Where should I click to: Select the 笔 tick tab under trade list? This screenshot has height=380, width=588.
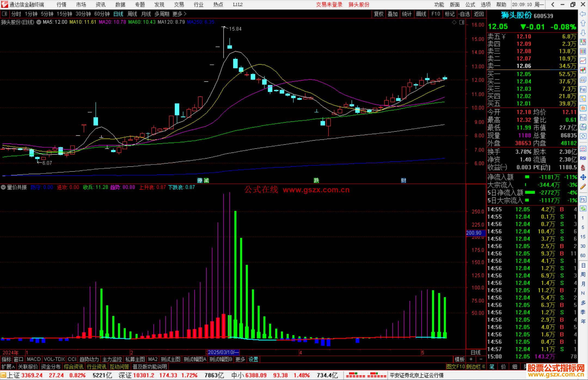click(x=492, y=367)
